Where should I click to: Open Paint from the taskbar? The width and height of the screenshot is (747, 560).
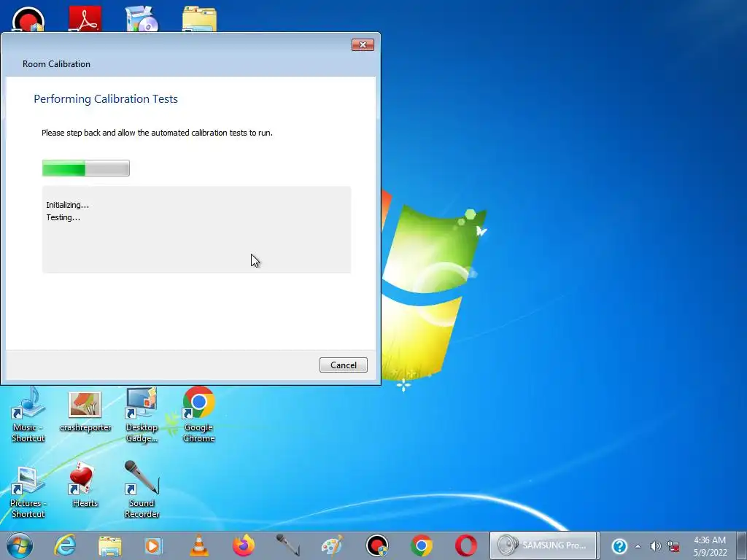(x=333, y=545)
